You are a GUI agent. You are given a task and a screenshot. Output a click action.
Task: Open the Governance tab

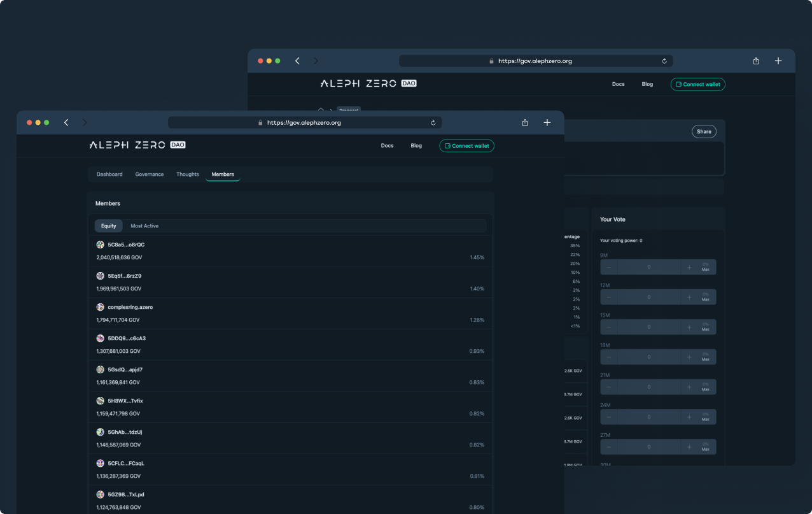[150, 175]
